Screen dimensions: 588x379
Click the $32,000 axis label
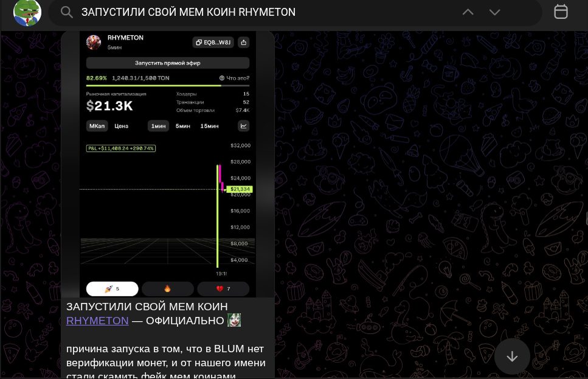click(240, 145)
